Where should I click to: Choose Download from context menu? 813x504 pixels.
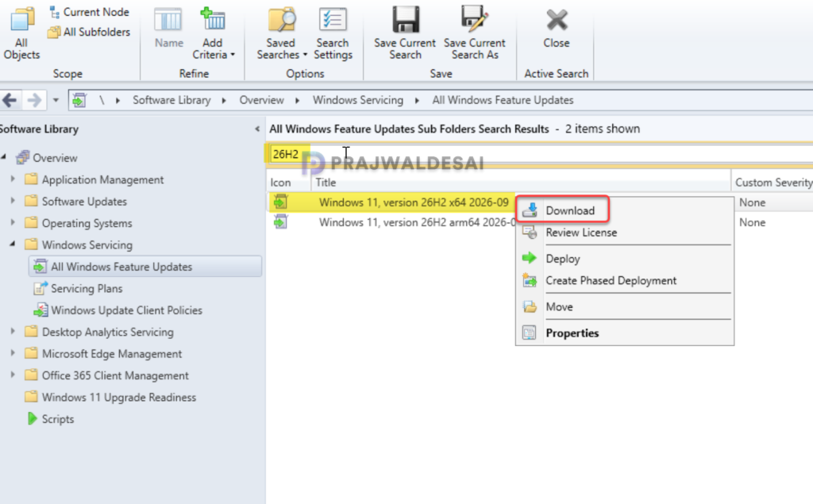[562, 210]
